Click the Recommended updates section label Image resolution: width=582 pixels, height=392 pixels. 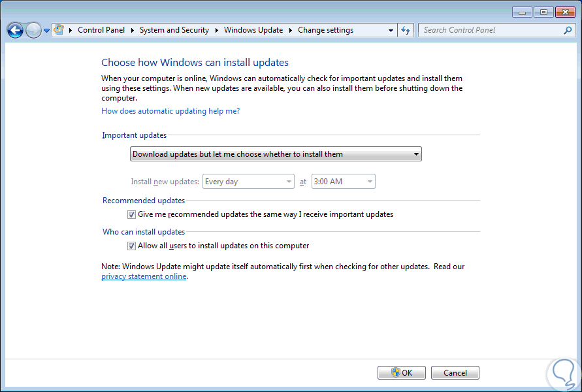[x=144, y=201]
